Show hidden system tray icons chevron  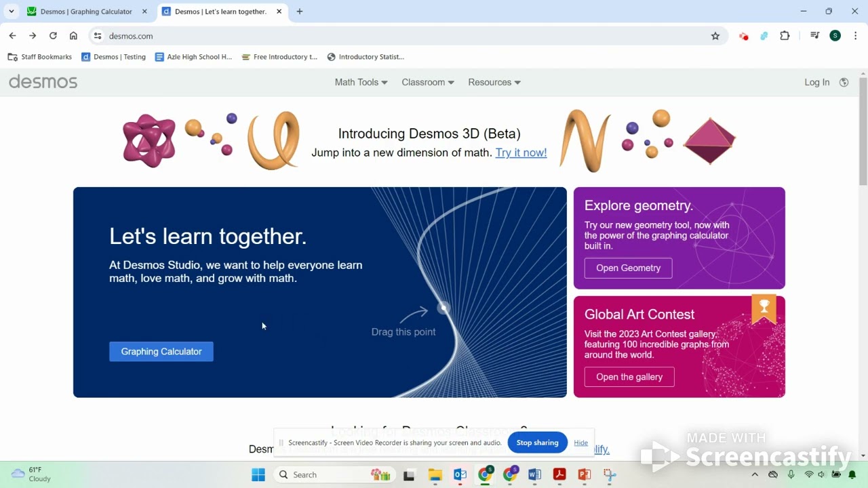click(x=755, y=474)
